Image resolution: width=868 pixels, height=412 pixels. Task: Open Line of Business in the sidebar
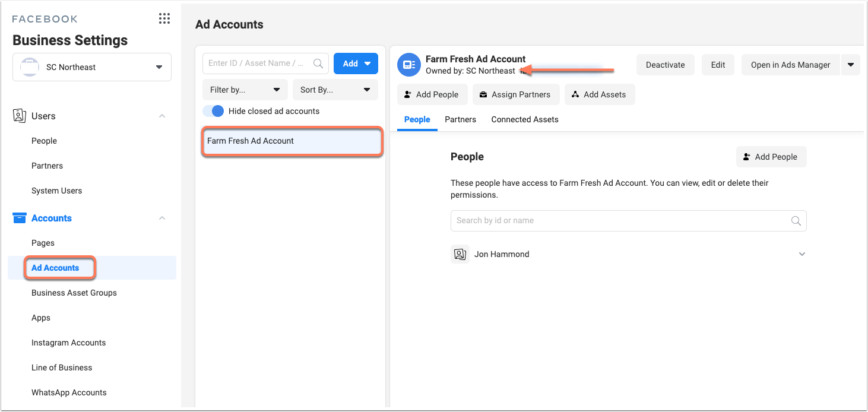pos(62,367)
